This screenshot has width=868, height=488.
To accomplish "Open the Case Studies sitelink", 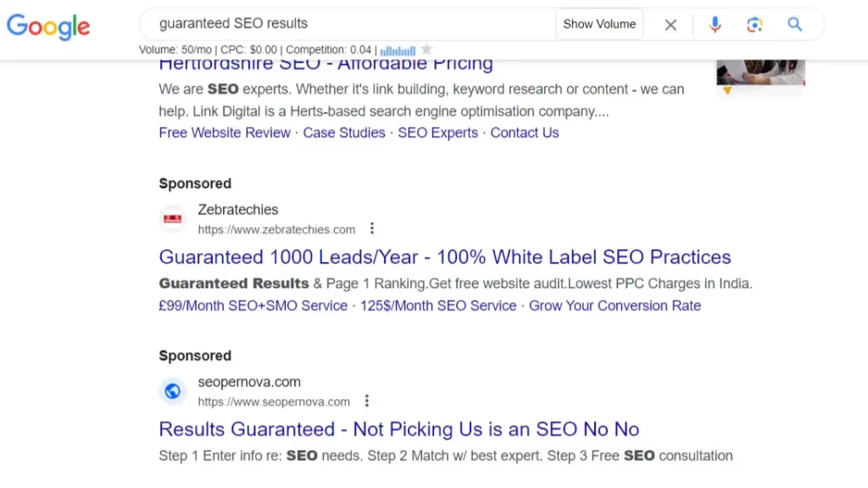I will tap(344, 133).
